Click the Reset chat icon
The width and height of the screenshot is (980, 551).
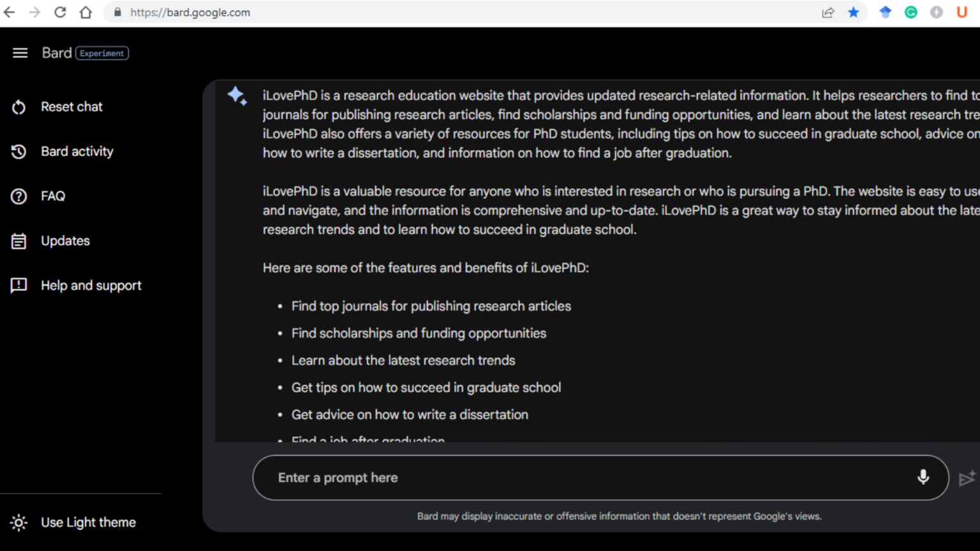point(19,107)
